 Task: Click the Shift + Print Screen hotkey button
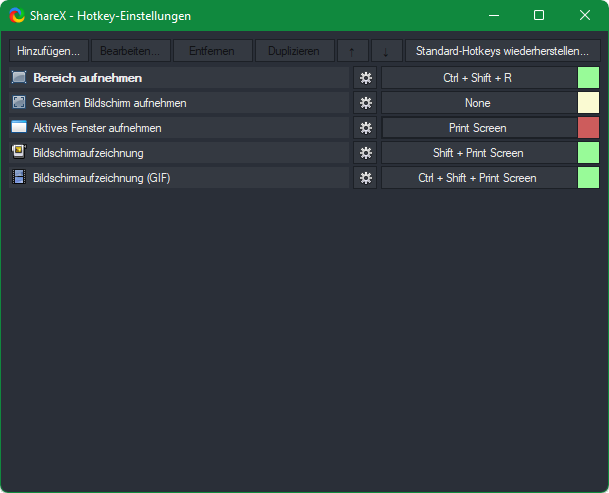pos(478,153)
